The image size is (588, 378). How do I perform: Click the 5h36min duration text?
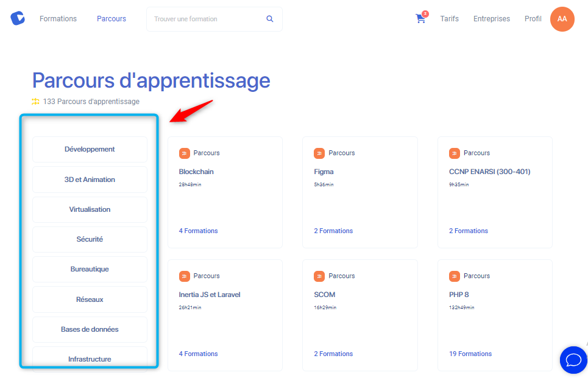324,184
